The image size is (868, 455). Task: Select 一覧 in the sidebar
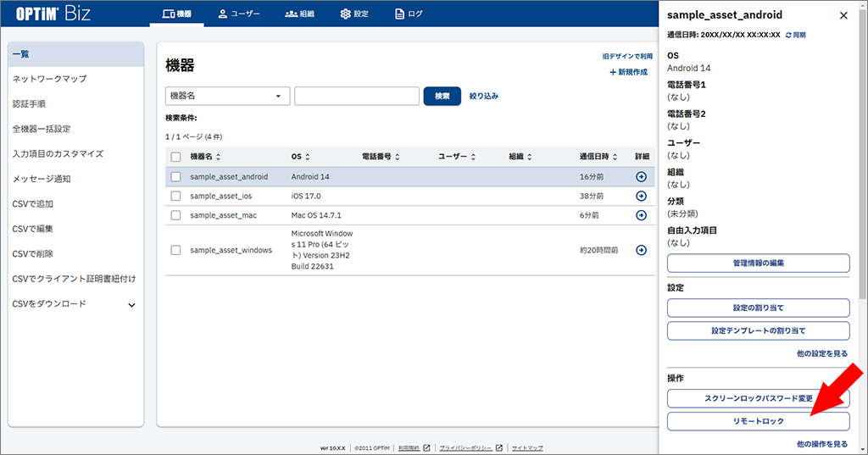click(75, 54)
